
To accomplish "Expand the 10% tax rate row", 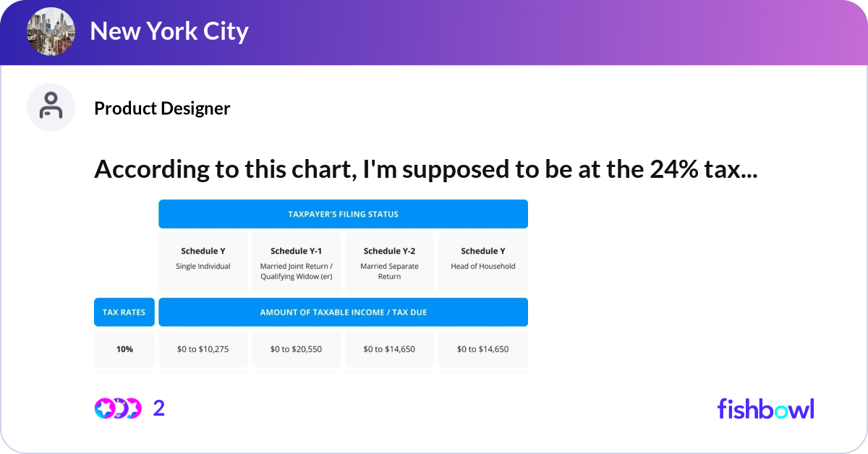I will tap(124, 348).
